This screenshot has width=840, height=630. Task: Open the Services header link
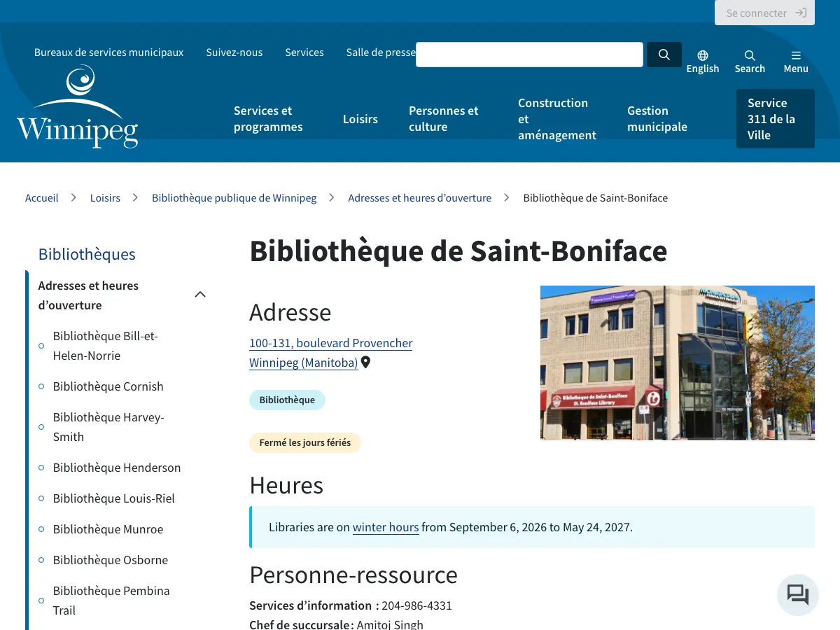[x=304, y=52]
